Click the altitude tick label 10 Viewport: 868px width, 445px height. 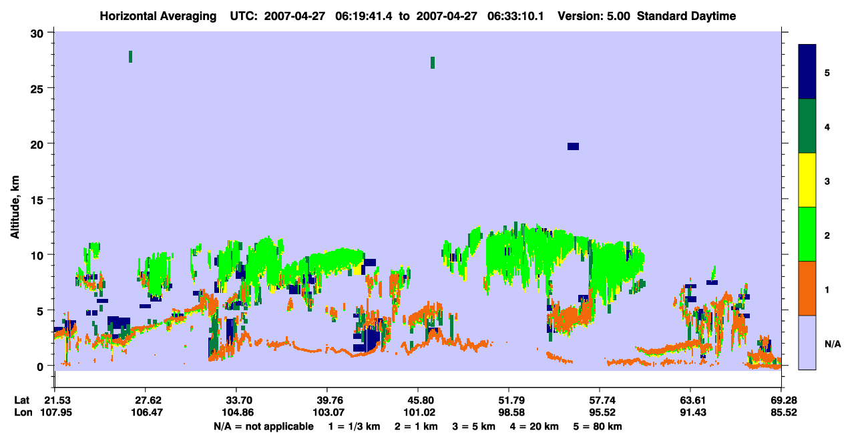[39, 255]
